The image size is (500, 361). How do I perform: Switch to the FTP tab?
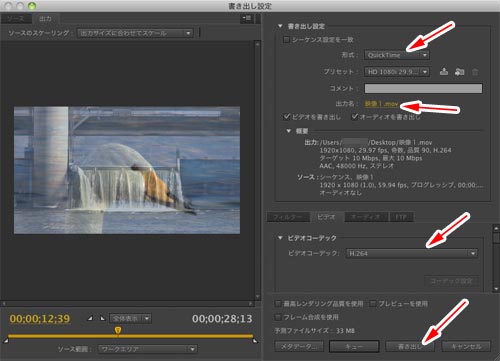tap(401, 217)
